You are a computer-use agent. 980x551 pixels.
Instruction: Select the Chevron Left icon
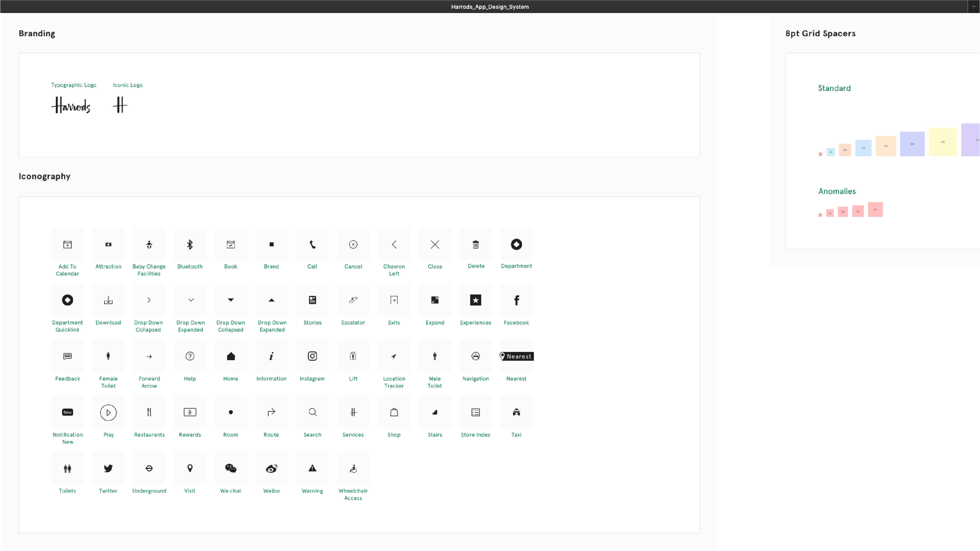coord(394,245)
